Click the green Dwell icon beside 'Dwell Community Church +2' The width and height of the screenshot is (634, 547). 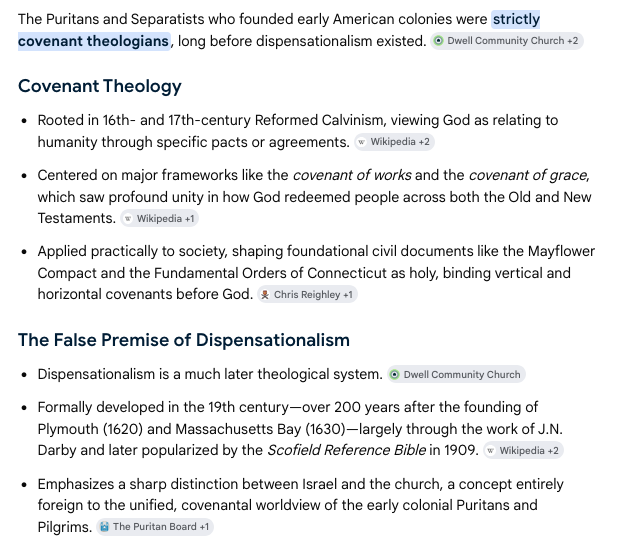pos(438,41)
